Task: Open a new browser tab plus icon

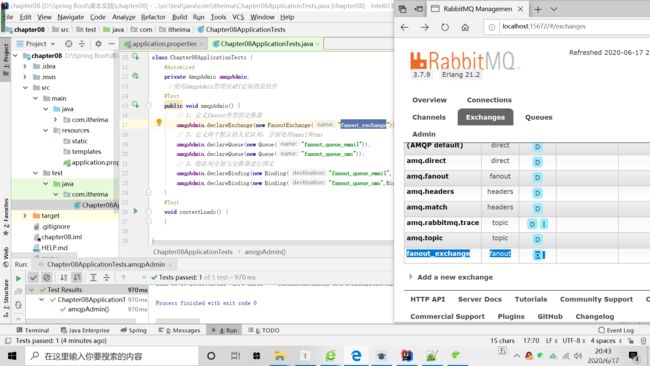Action: pos(538,9)
